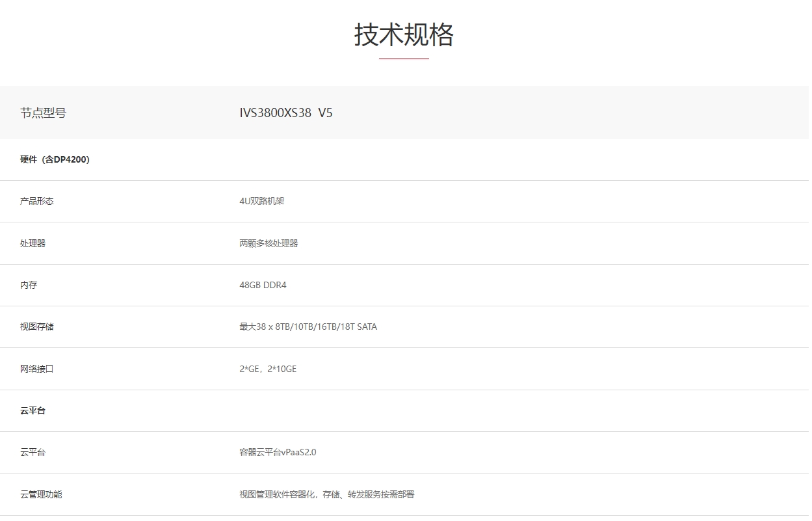Image resolution: width=812 pixels, height=521 pixels.
Task: Click the value 4U双路机架
Action: click(262, 201)
